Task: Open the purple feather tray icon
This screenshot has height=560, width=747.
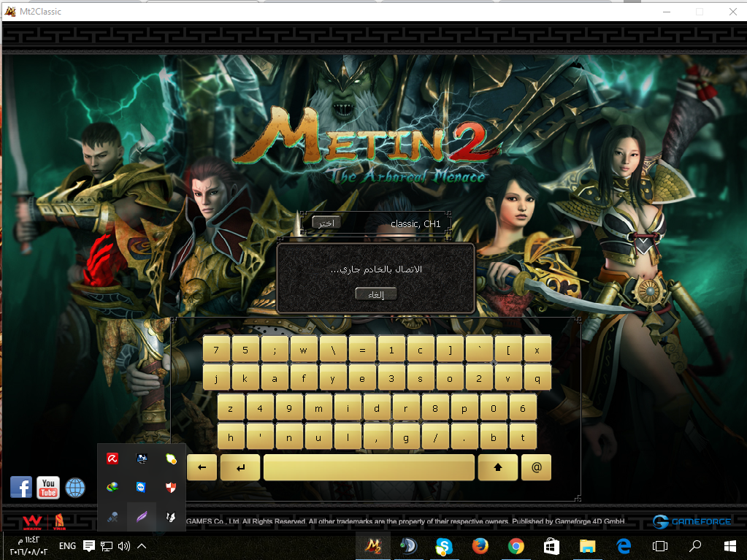Action: point(141,517)
